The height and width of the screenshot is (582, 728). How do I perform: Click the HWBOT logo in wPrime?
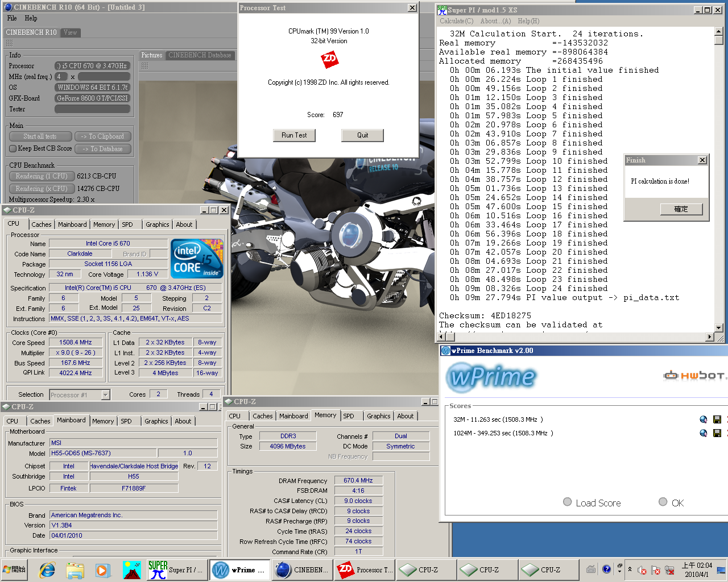[x=695, y=375]
